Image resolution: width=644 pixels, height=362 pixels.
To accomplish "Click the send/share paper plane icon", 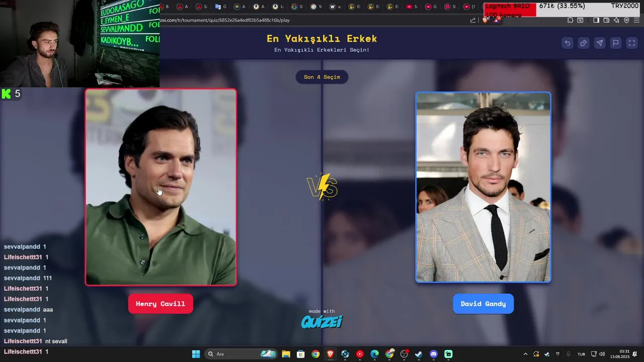I will pyautogui.click(x=600, y=43).
